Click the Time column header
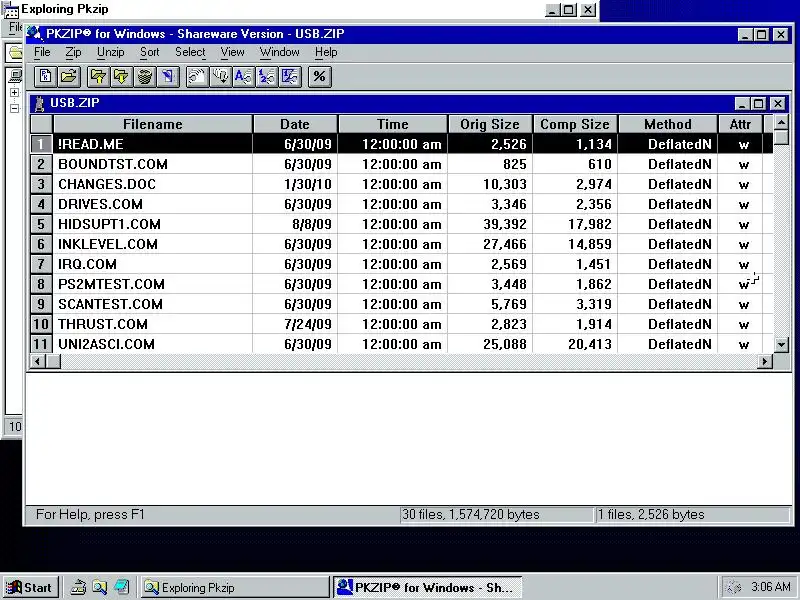The height and width of the screenshot is (600, 800). pos(392,124)
